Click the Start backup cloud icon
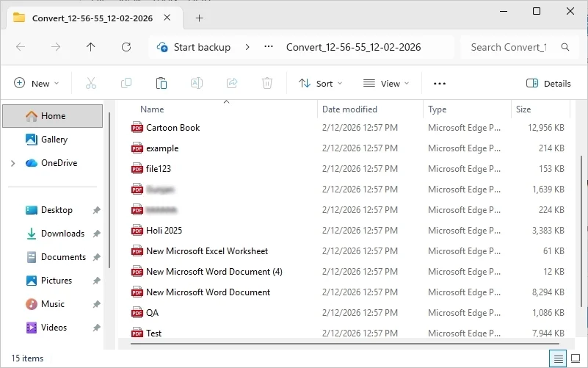The height and width of the screenshot is (368, 588). (x=162, y=47)
